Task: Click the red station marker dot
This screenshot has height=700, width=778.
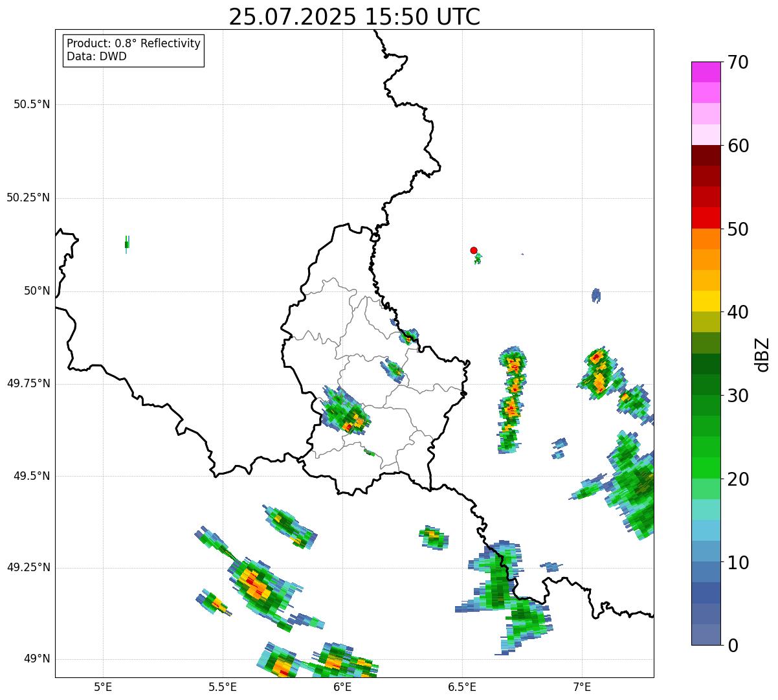Action: pos(474,250)
